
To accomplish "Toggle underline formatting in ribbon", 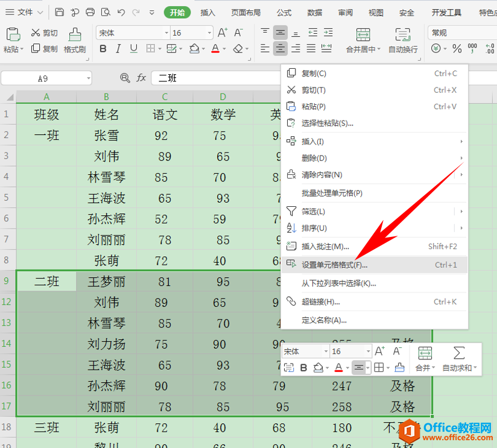I will click(x=134, y=49).
